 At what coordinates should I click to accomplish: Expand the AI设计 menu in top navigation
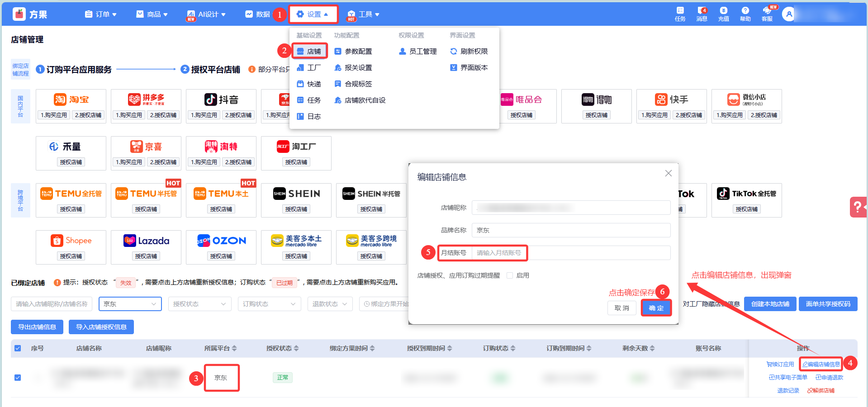(x=206, y=14)
